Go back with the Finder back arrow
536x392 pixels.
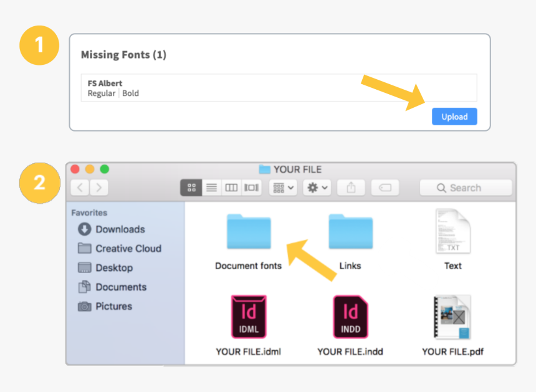80,188
